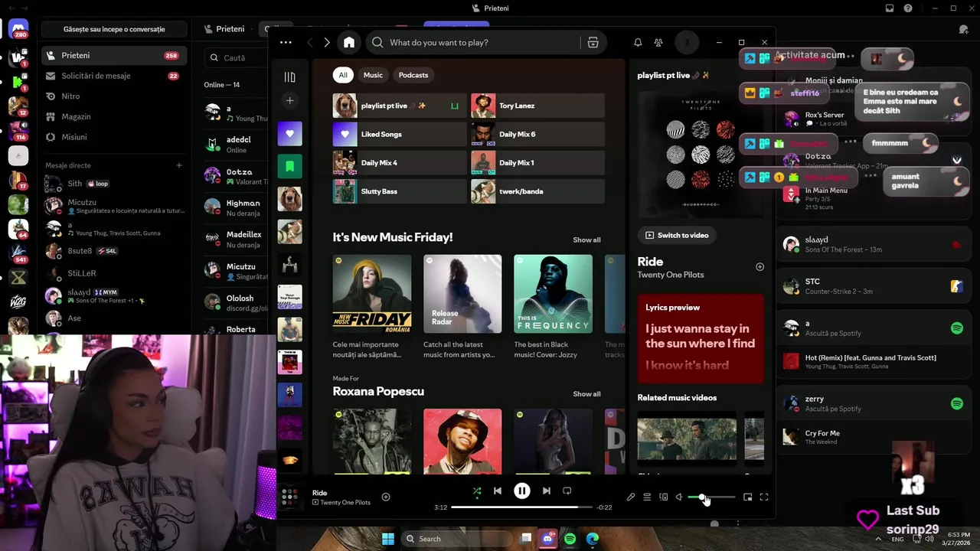The image size is (980, 551).
Task: Open the twerk/banda tile
Action: (x=537, y=191)
